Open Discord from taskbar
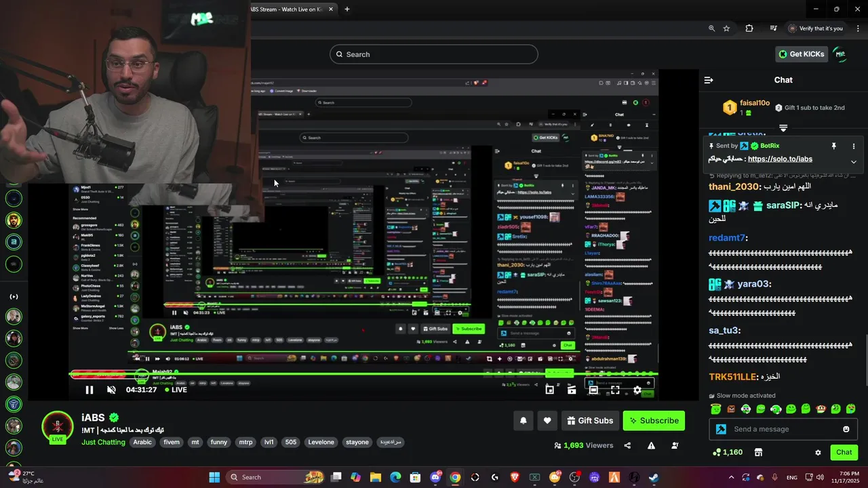The height and width of the screenshot is (488, 868). click(435, 477)
